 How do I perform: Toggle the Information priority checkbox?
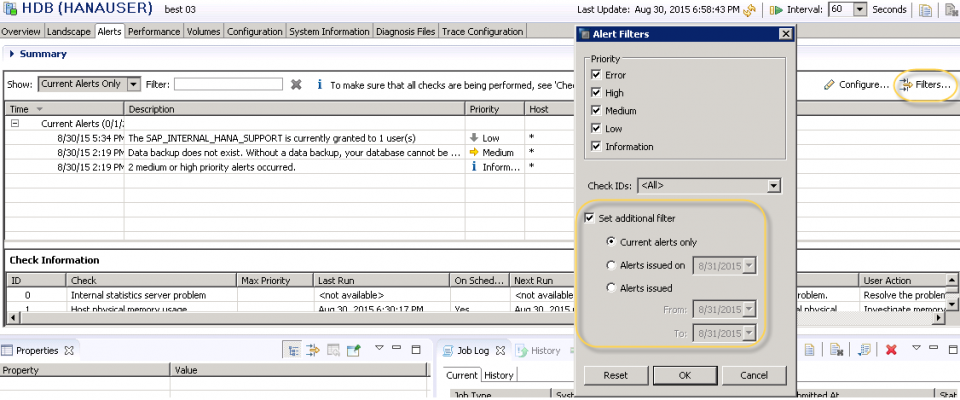pyautogui.click(x=596, y=147)
